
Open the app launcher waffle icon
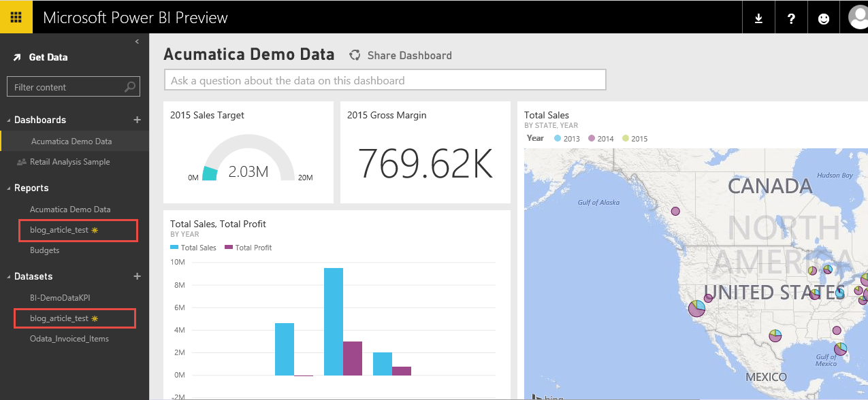16,18
